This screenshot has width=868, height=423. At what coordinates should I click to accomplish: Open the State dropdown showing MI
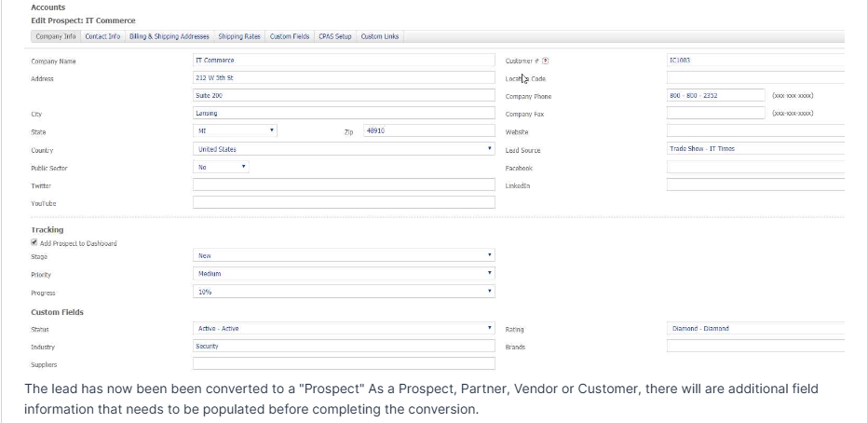[x=235, y=131]
